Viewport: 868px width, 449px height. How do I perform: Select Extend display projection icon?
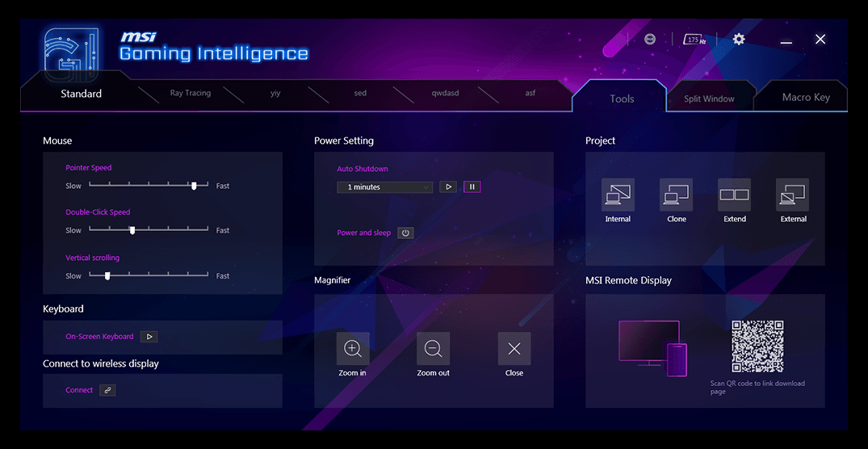click(x=735, y=195)
